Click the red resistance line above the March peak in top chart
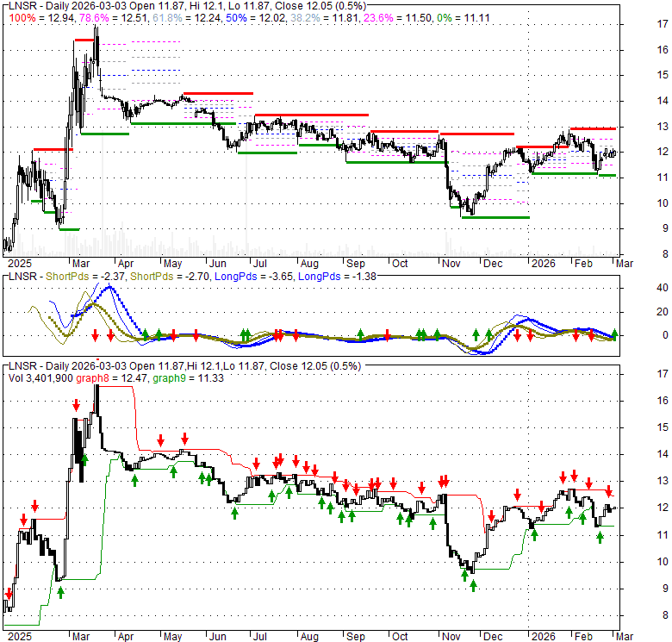 pos(84,41)
